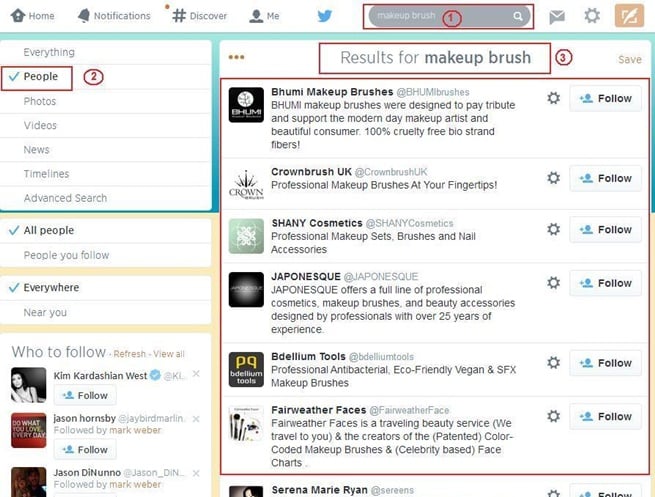The width and height of the screenshot is (655, 497).
Task: Open @bdelliumtools handle
Action: pos(381,356)
